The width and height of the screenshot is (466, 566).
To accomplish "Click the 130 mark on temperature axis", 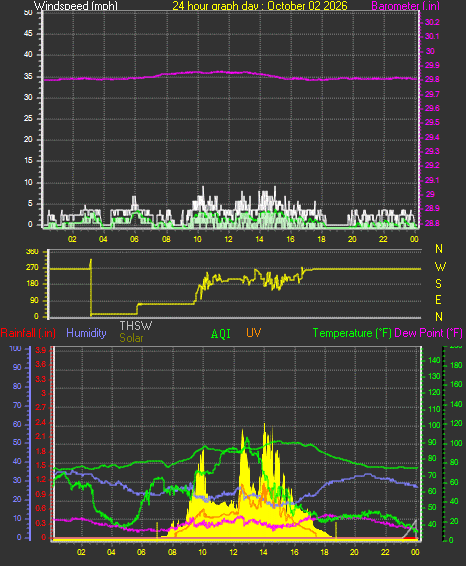I will click(434, 376).
